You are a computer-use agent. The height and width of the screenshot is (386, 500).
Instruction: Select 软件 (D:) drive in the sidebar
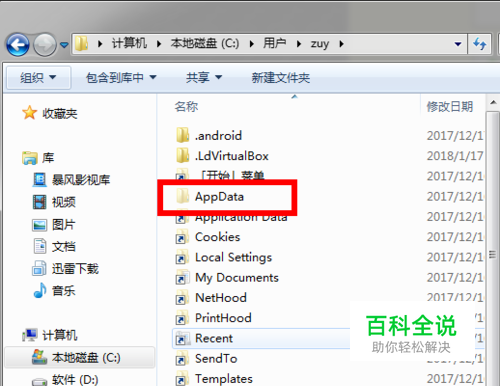[x=75, y=380]
